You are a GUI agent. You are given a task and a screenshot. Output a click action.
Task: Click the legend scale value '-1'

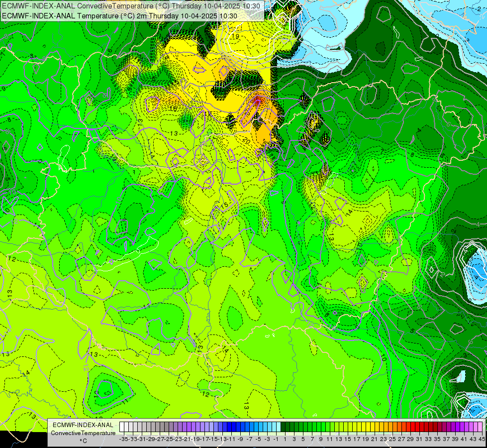276,439
